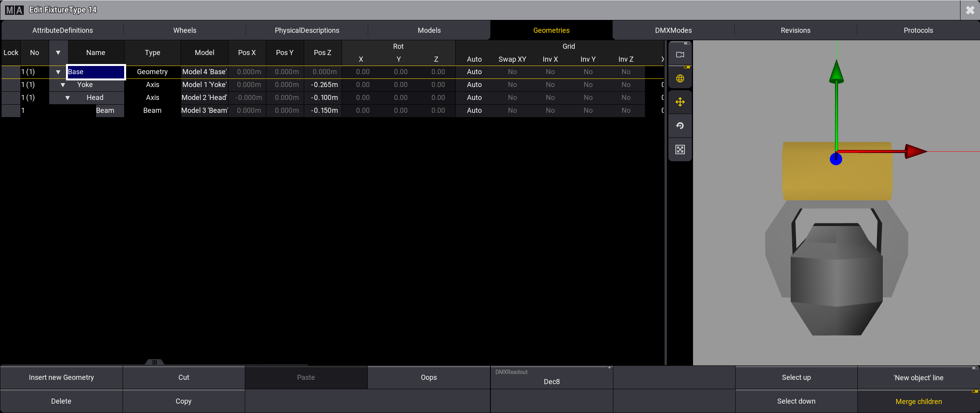
Task: Click the yellow globe icon
Action: tap(680, 78)
